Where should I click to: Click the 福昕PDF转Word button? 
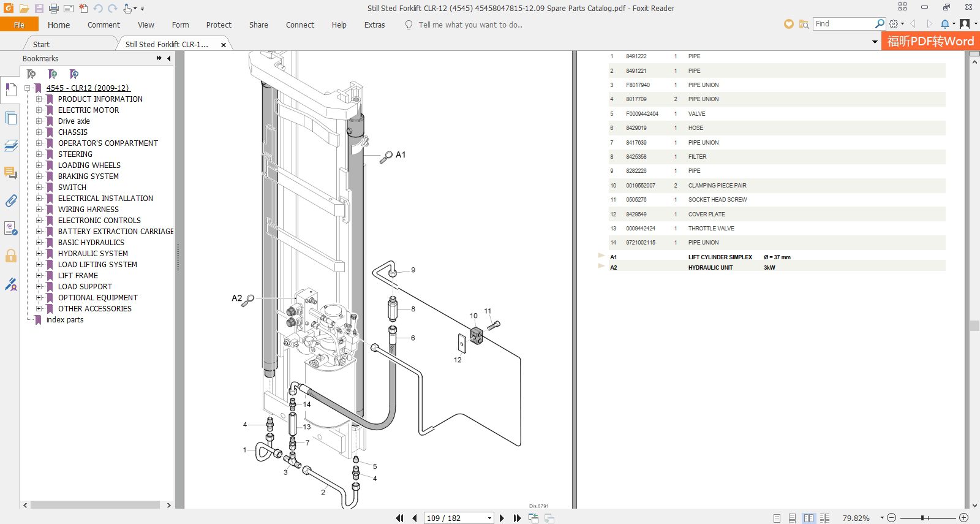coord(930,41)
